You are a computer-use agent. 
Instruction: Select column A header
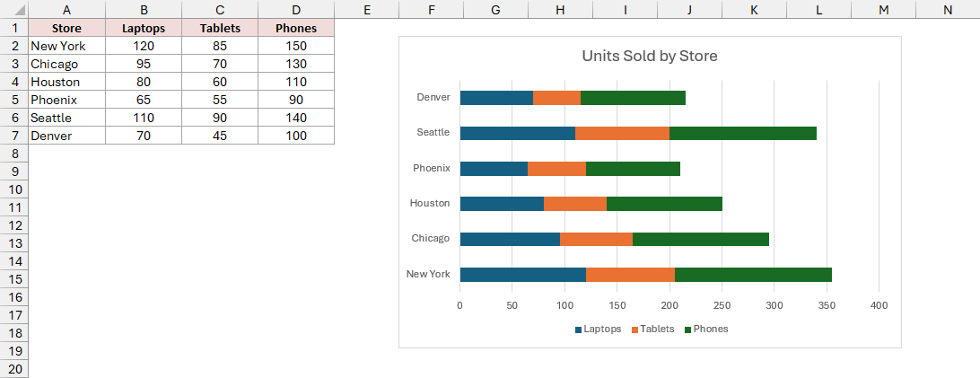[x=67, y=9]
